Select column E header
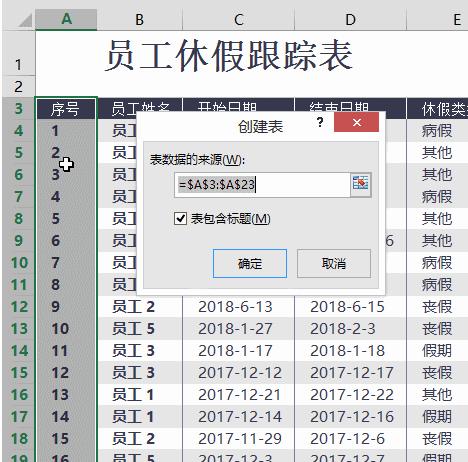Screen dimensions: 468x462 (x=437, y=19)
